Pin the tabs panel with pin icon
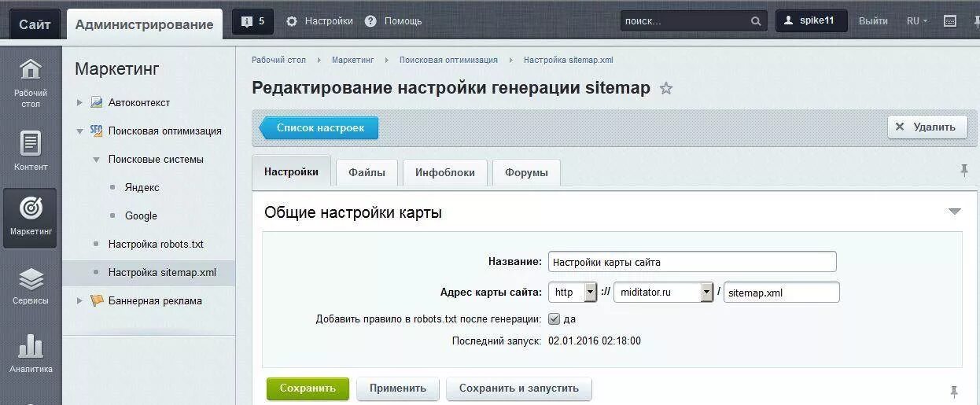This screenshot has width=980, height=405. [964, 170]
